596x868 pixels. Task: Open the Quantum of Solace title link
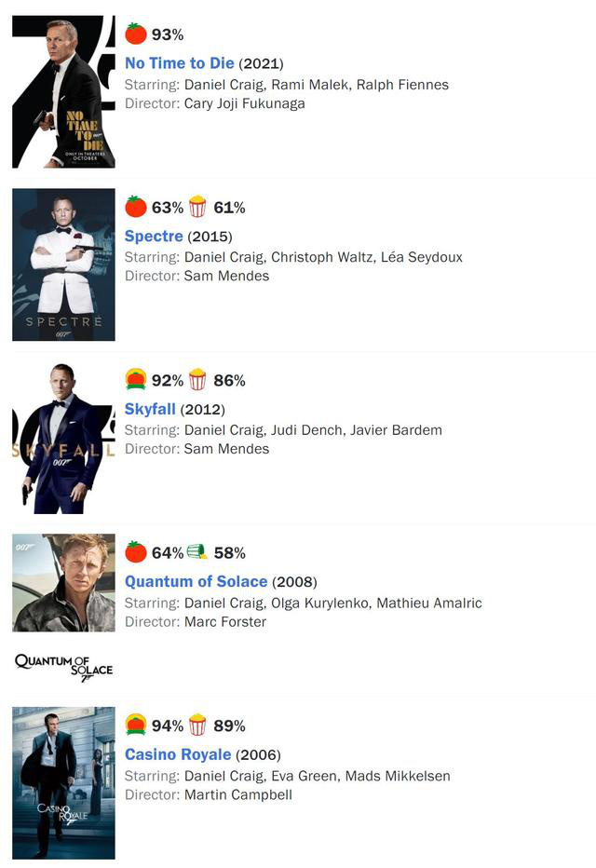coord(196,582)
